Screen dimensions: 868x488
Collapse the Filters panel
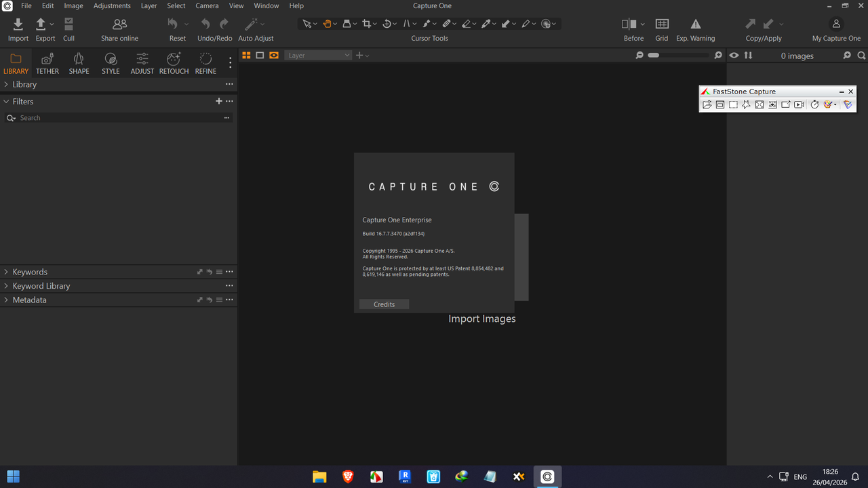click(6, 101)
